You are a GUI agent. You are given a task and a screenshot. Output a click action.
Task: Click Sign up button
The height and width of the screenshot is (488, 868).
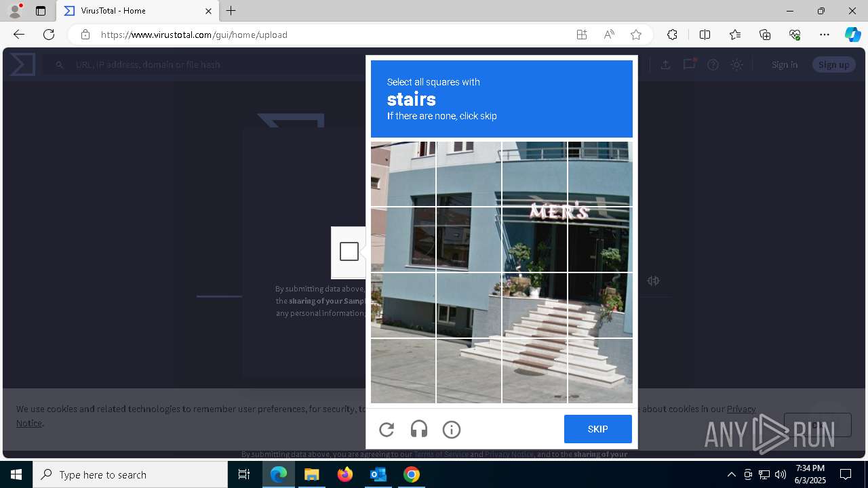[x=833, y=64]
